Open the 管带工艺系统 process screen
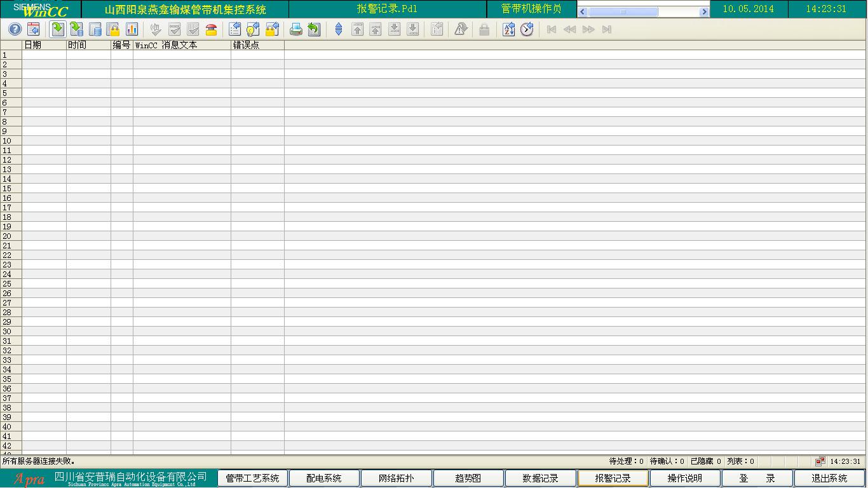Viewport: 868px width, 488px height. pos(252,478)
